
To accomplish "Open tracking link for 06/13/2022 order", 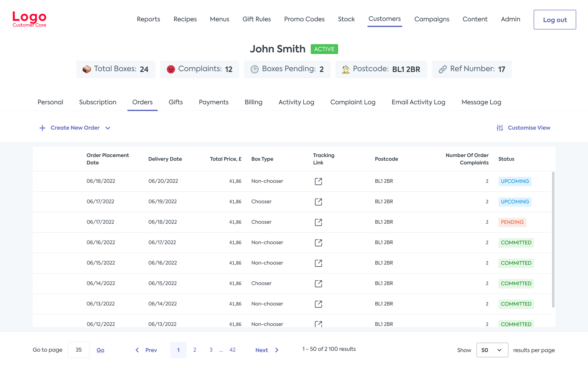I will pyautogui.click(x=318, y=304).
